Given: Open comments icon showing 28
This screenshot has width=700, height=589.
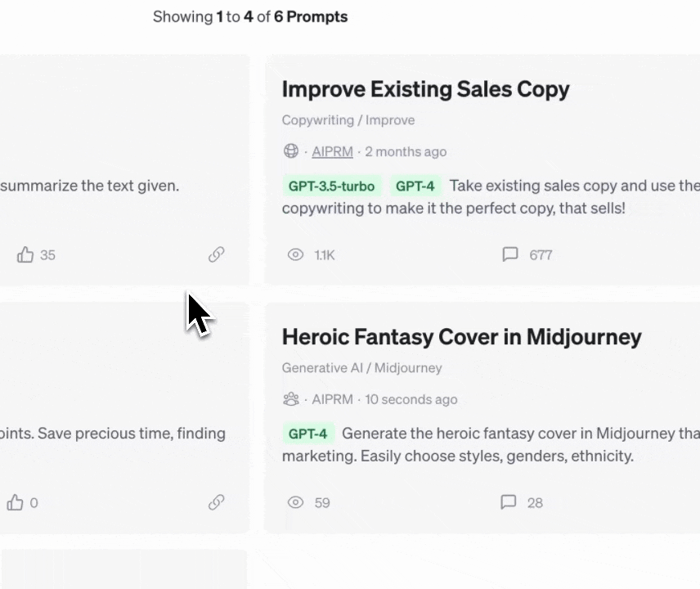Looking at the screenshot, I should point(509,502).
